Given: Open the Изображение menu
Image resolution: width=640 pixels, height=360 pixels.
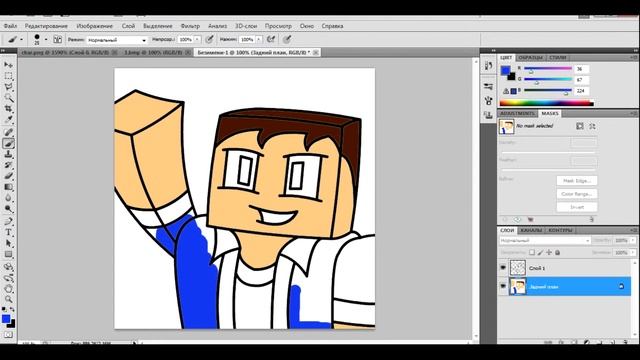Looking at the screenshot, I should pos(95,26).
